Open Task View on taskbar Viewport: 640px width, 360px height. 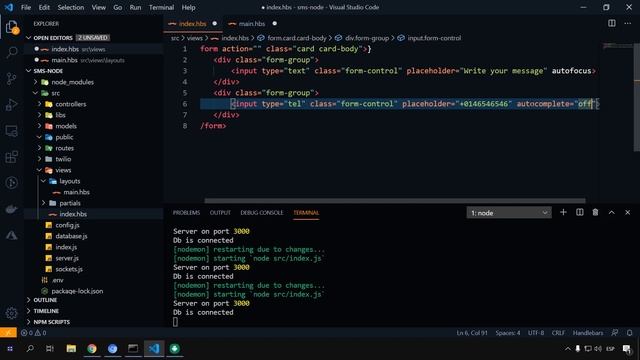coord(50,349)
